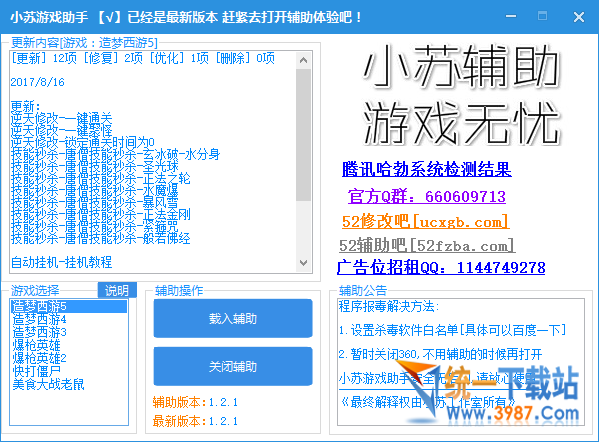The height and width of the screenshot is (442, 599).
Task: Click 设置杀毒软件白名单 announcement line
Action: point(452,330)
